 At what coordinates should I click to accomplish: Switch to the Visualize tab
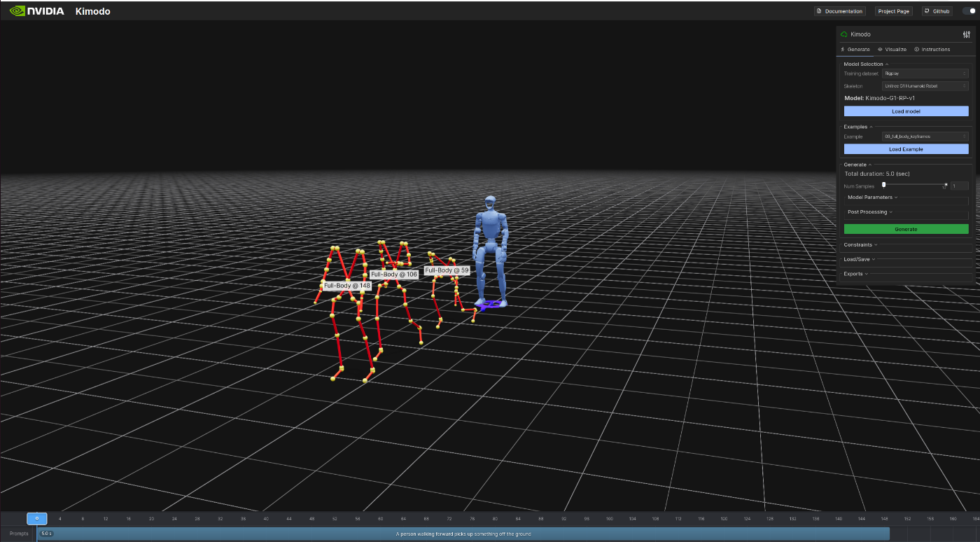(x=892, y=50)
